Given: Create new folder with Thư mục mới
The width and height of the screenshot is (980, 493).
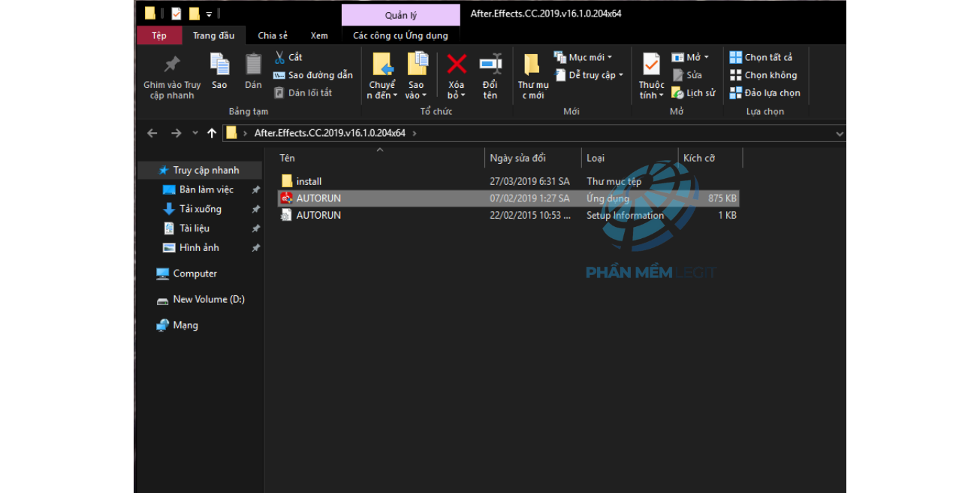Looking at the screenshot, I should [x=532, y=76].
